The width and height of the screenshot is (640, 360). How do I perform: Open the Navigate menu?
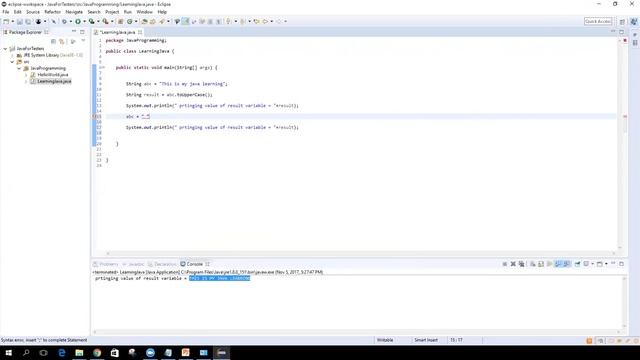point(74,12)
